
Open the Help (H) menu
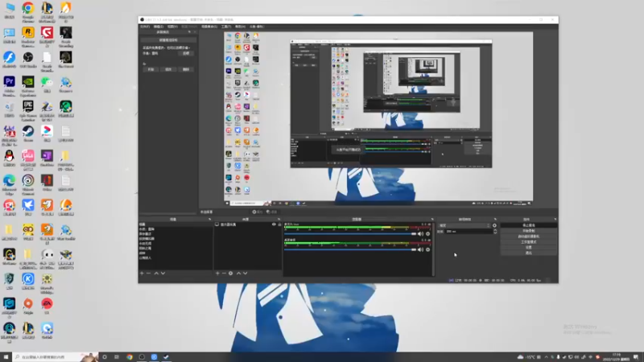[x=240, y=27]
